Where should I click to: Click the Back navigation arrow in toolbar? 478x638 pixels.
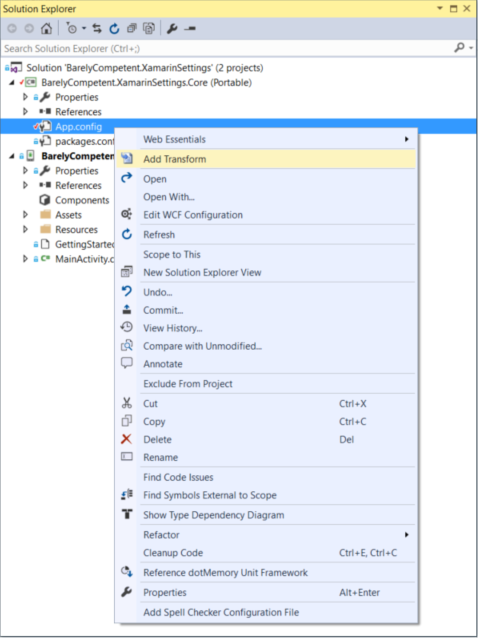click(12, 29)
